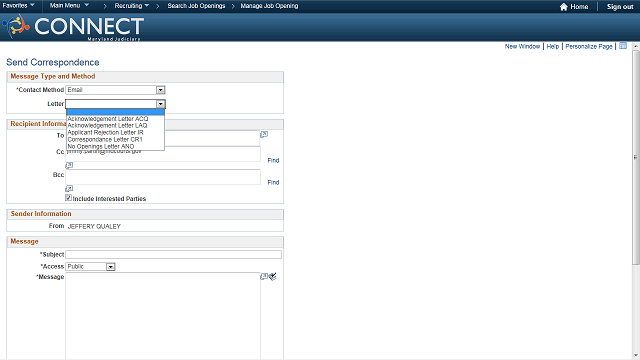Go to Manage Job Opening breadcrumb

[269, 6]
